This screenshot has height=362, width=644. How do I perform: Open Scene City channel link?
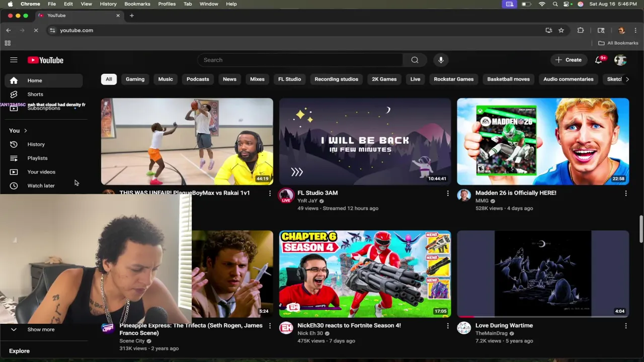pyautogui.click(x=132, y=341)
